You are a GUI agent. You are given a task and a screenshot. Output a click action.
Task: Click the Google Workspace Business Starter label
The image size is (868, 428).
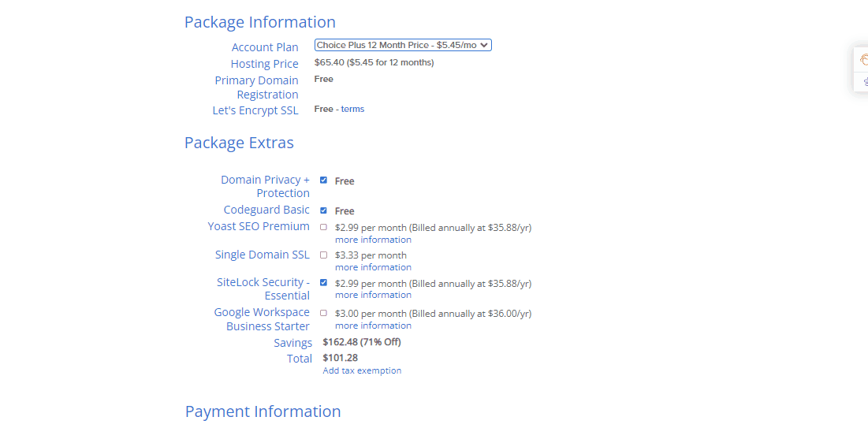262,319
